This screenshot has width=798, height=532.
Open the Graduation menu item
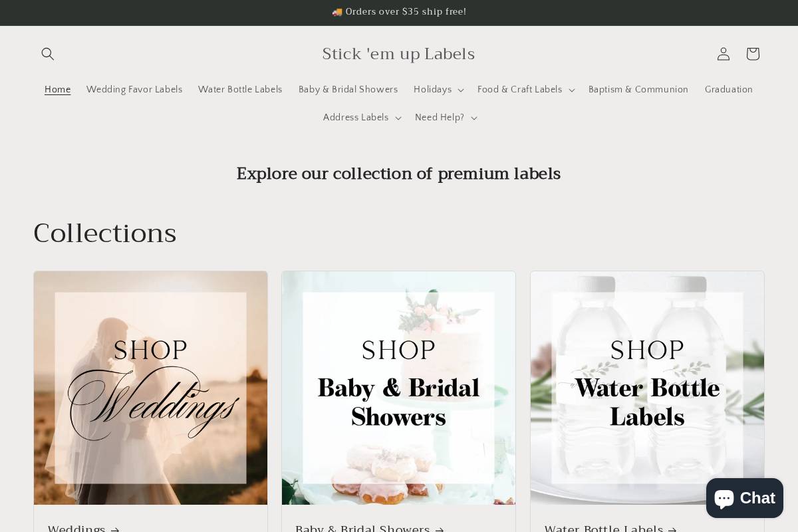click(x=729, y=90)
